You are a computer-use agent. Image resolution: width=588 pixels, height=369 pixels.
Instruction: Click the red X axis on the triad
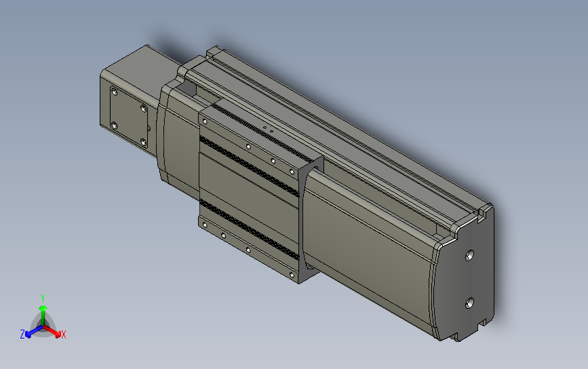click(x=54, y=331)
